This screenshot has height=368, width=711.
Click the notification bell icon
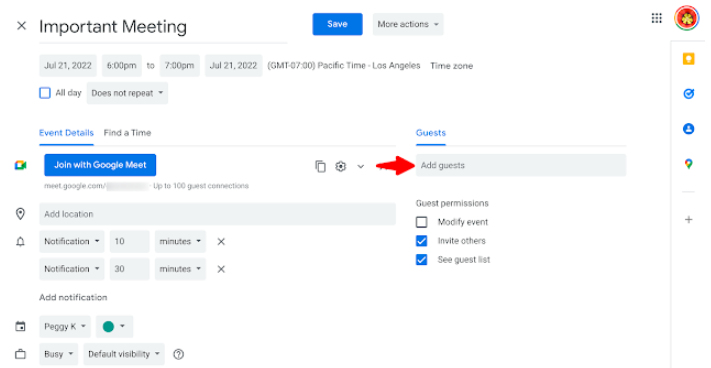point(20,242)
